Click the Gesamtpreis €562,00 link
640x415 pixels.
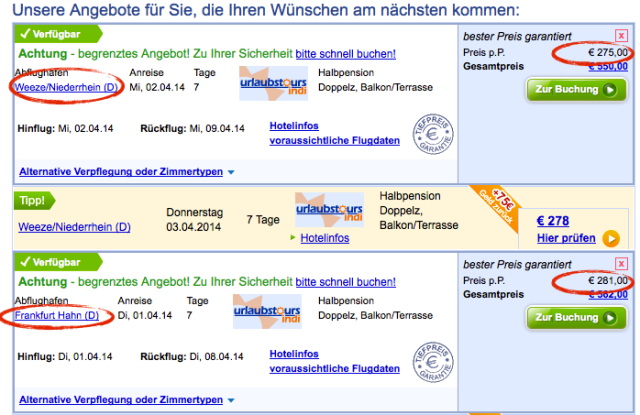pos(608,294)
